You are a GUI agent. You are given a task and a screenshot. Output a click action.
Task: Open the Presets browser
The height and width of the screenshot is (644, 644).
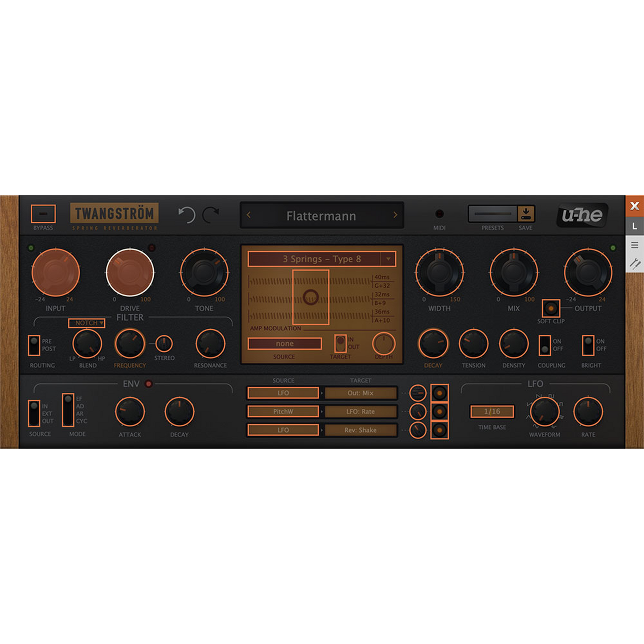[x=492, y=214]
